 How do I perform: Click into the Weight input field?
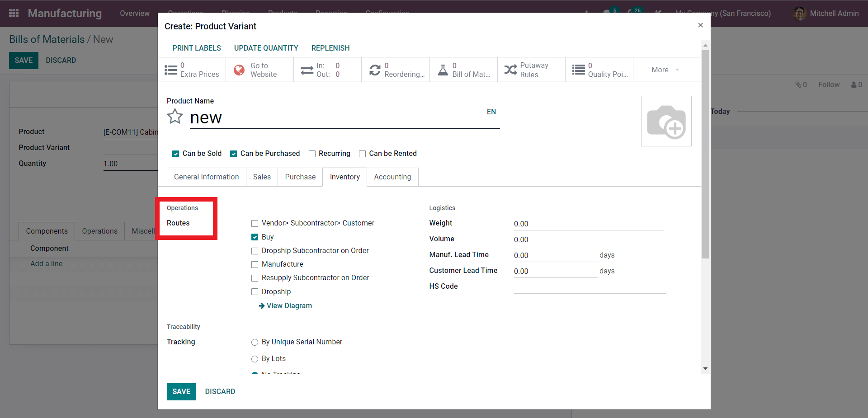pos(588,224)
